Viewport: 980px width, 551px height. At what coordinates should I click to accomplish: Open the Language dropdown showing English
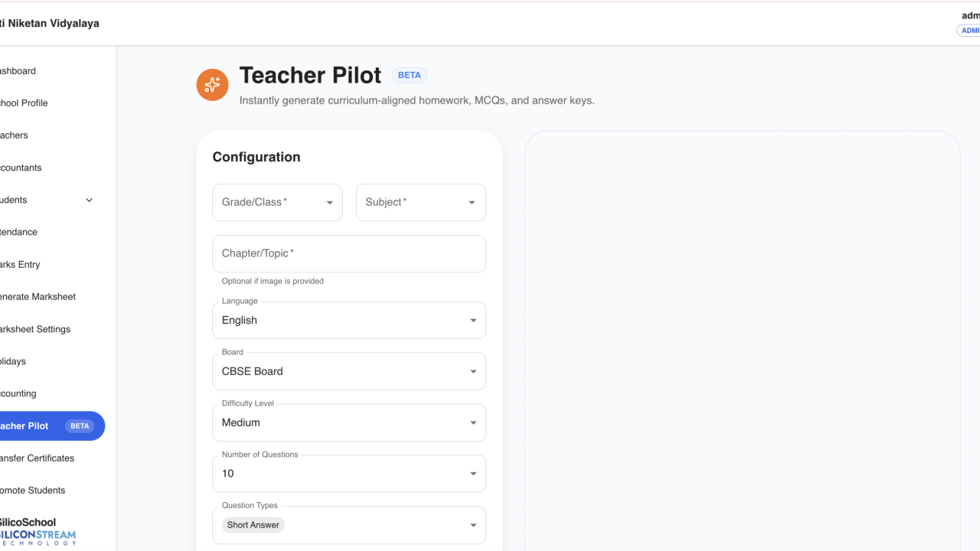349,320
